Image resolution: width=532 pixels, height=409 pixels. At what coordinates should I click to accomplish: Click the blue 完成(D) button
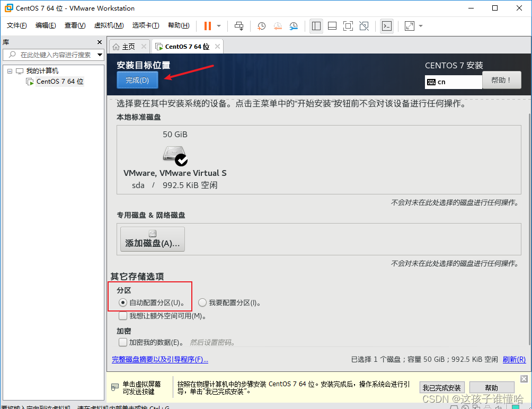pyautogui.click(x=137, y=80)
